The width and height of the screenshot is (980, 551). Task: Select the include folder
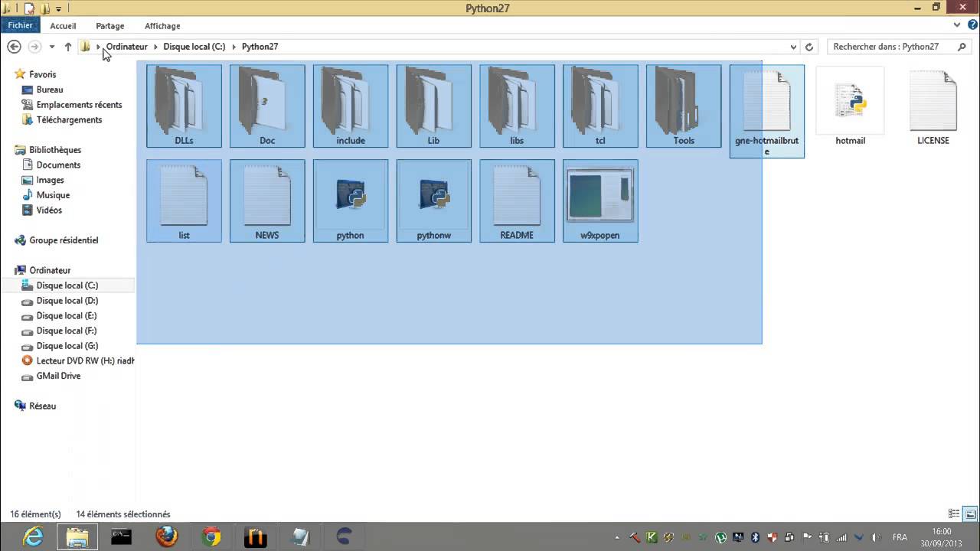tap(351, 106)
